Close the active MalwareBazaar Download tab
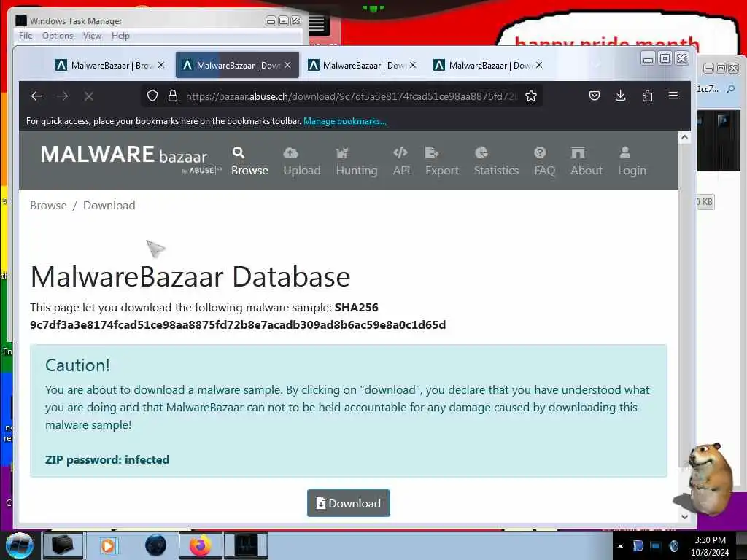The height and width of the screenshot is (560, 747). click(x=287, y=65)
